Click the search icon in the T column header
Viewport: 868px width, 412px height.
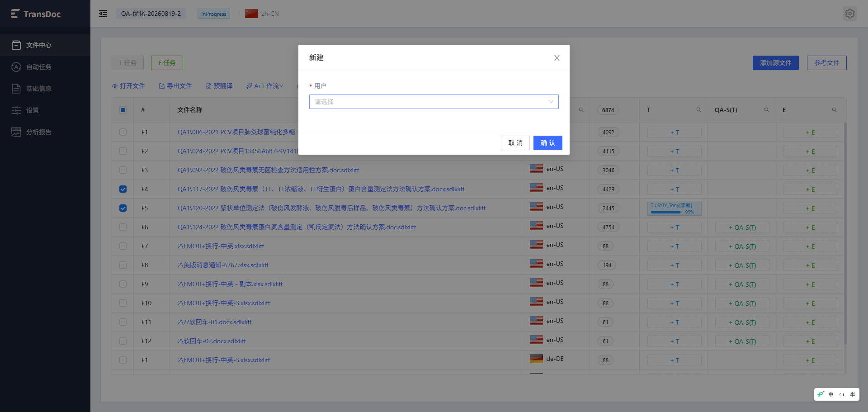coord(698,110)
